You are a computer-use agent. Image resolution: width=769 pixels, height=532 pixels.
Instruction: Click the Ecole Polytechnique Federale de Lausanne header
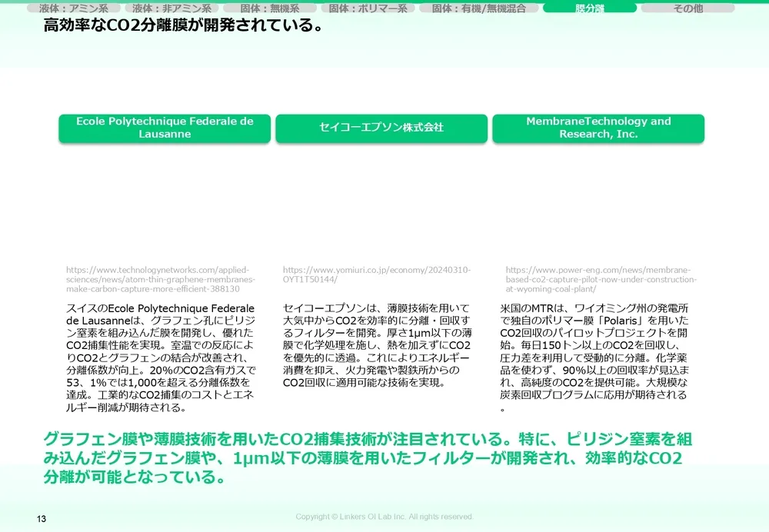164,128
